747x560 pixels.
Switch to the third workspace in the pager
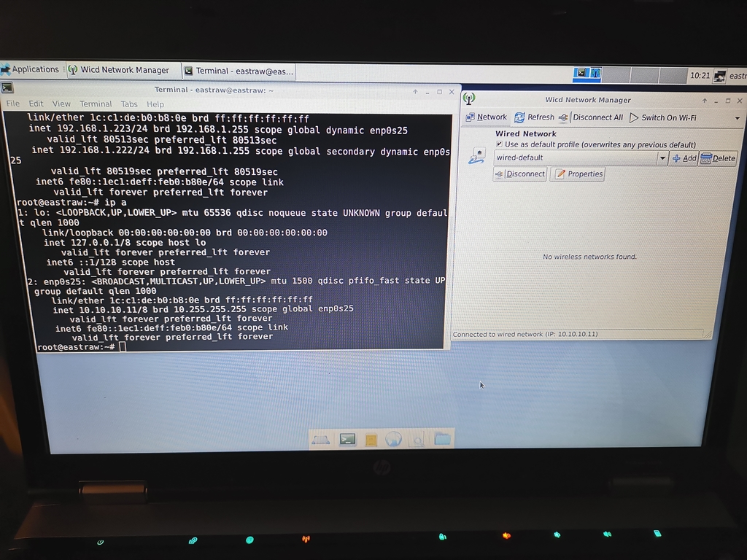(644, 75)
